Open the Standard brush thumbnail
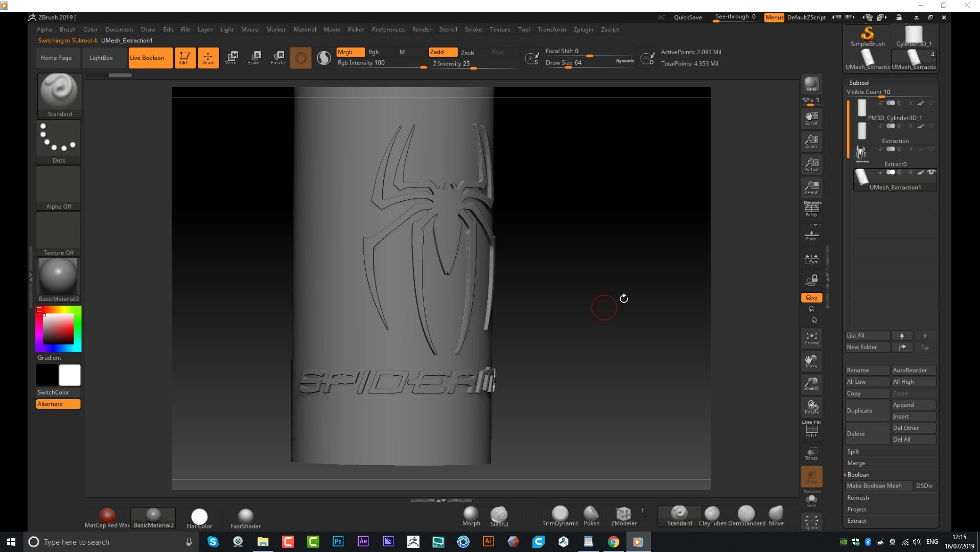The image size is (980, 552). (x=59, y=96)
